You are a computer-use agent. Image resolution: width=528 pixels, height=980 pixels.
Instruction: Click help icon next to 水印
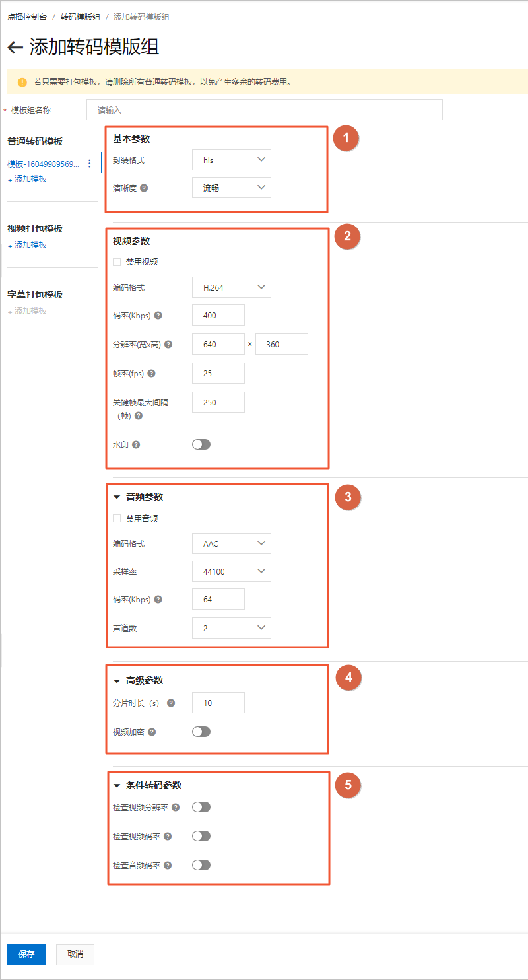(136, 445)
